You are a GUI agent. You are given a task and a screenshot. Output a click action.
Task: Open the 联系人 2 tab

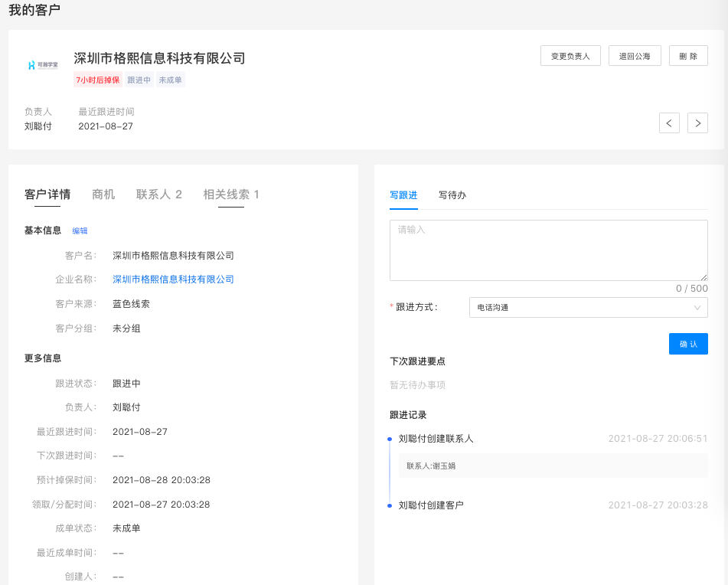[159, 194]
